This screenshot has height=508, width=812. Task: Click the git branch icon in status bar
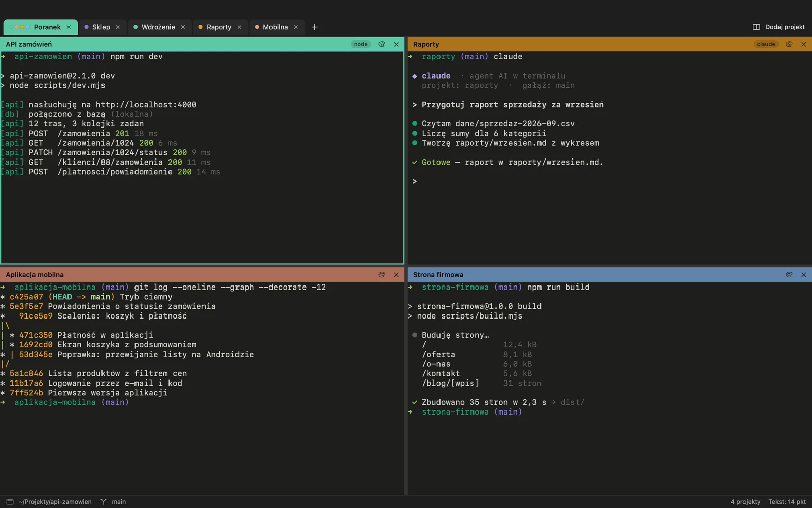pos(104,502)
